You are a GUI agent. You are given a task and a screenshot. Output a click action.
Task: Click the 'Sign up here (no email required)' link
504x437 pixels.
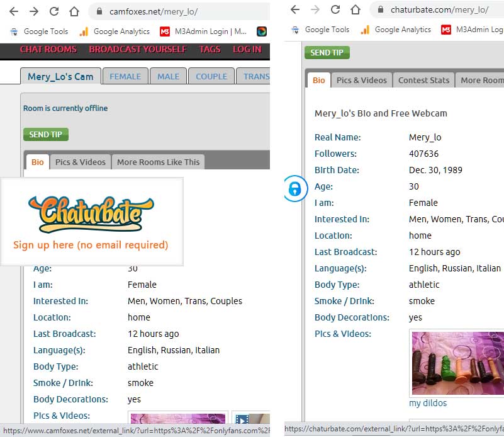click(x=91, y=245)
